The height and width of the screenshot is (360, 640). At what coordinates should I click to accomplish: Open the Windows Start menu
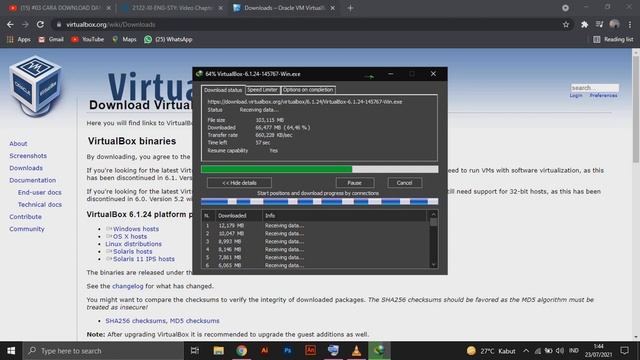pos(11,351)
